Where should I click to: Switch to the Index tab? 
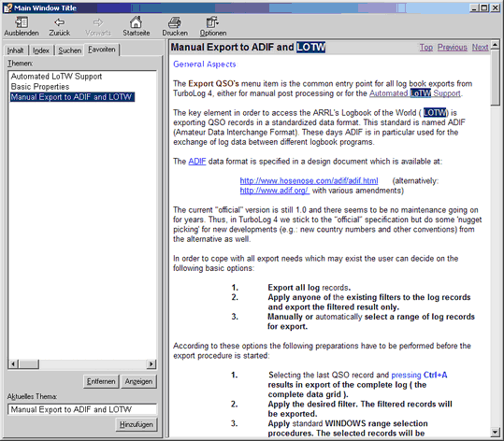41,50
